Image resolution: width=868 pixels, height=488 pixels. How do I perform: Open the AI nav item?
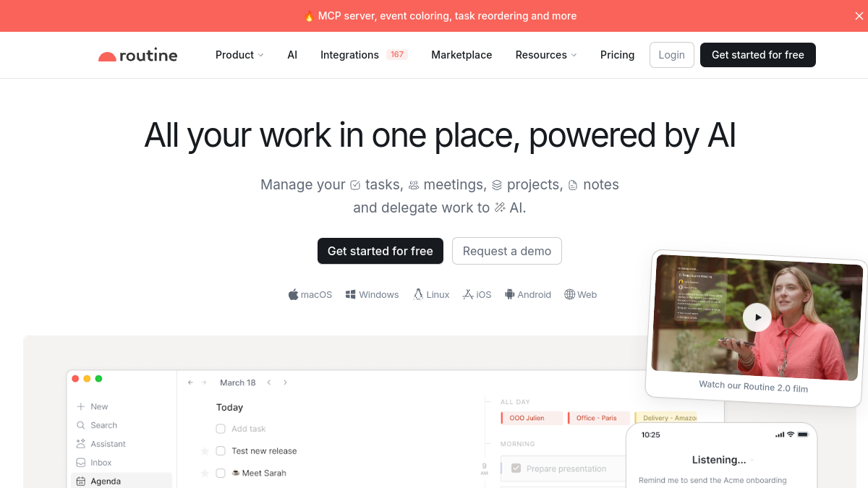point(292,55)
